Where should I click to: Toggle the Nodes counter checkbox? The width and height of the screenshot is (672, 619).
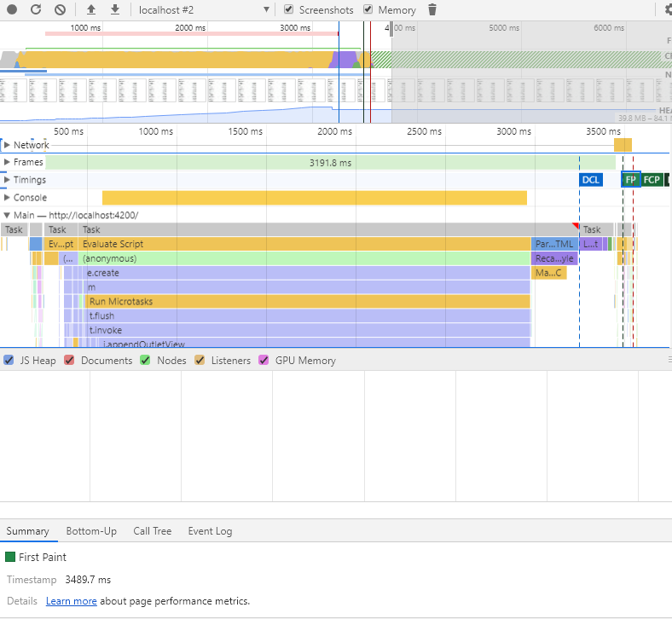pos(145,361)
